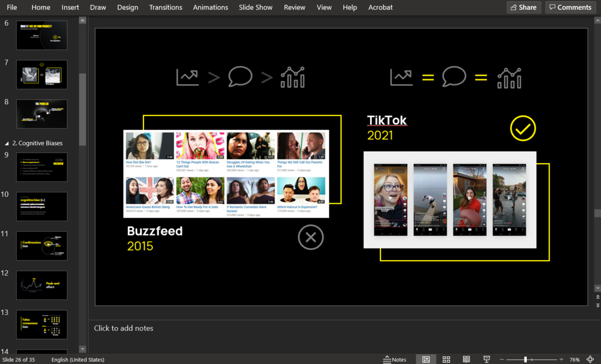
Task: Switch to Reading View
Action: [x=466, y=359]
